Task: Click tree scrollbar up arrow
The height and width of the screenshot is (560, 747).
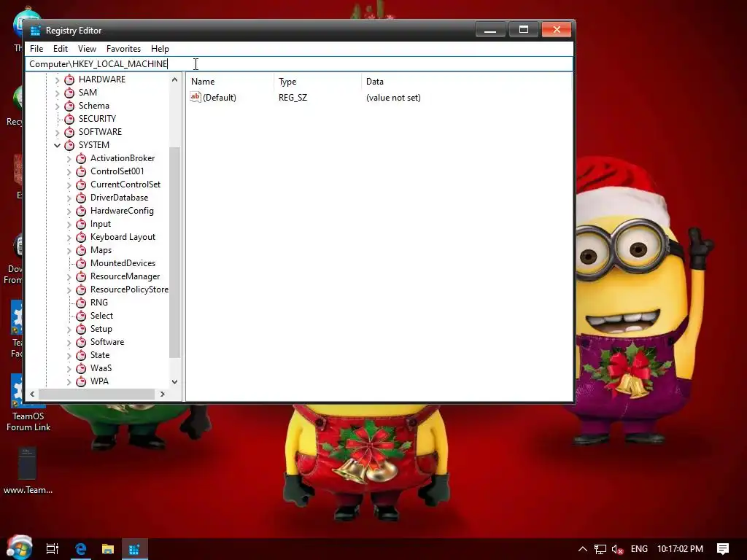Action: tap(175, 79)
